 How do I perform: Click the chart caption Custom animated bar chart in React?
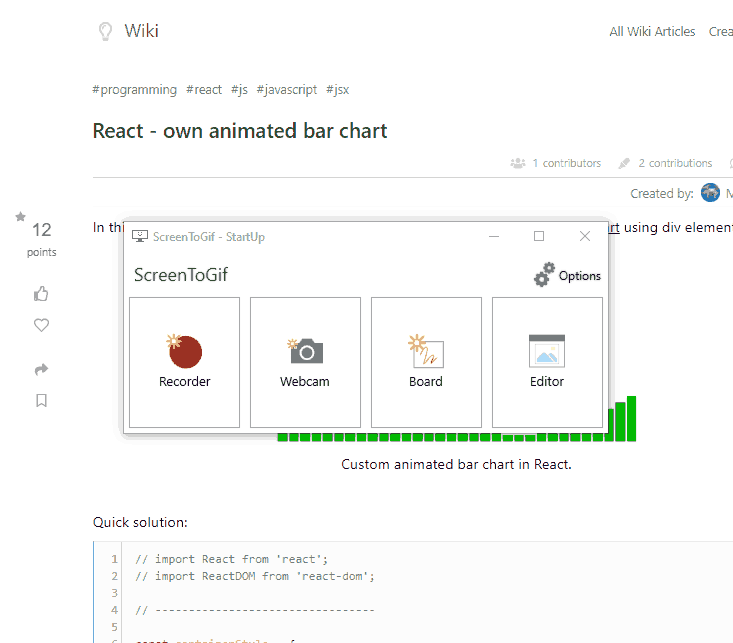456,464
